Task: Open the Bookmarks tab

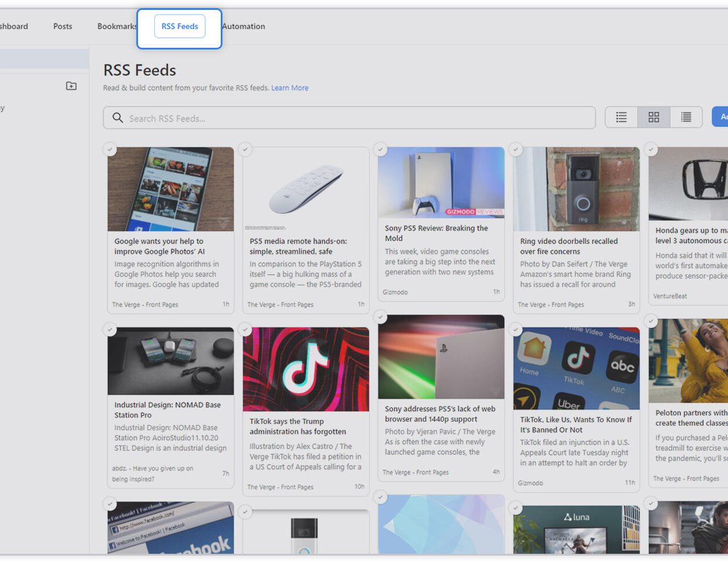Action: tap(116, 26)
